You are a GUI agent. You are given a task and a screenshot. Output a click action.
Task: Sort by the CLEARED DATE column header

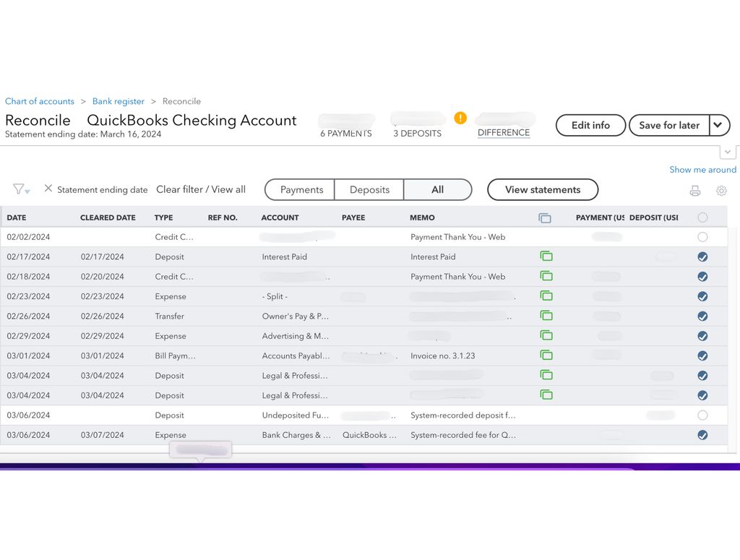click(108, 217)
